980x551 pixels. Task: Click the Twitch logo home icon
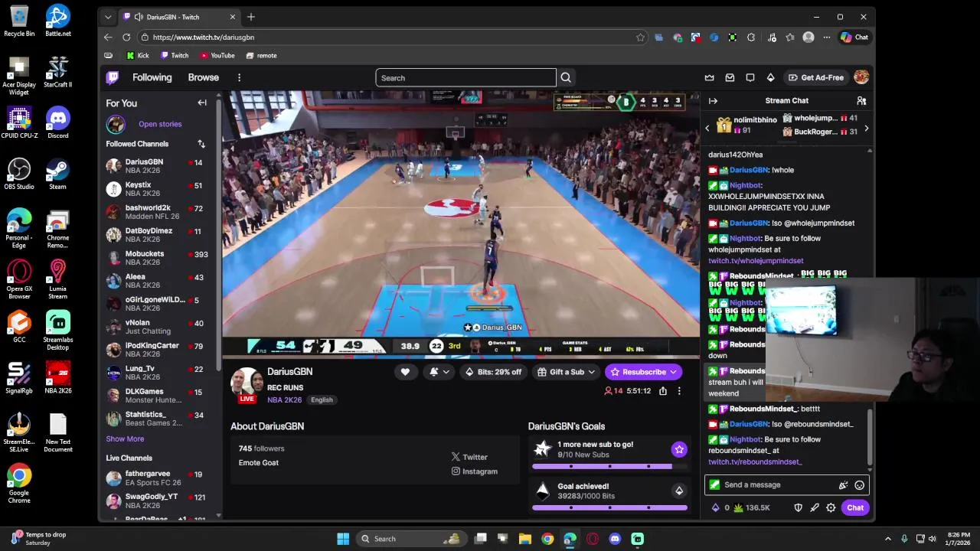click(113, 77)
